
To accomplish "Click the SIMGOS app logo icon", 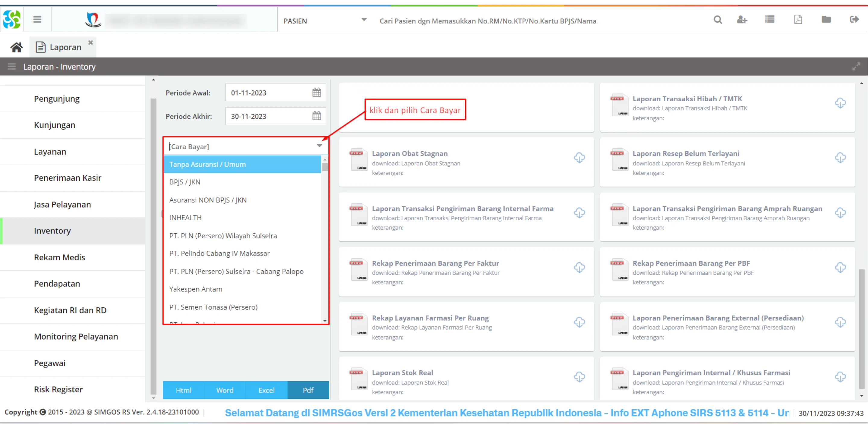I will pos(12,20).
